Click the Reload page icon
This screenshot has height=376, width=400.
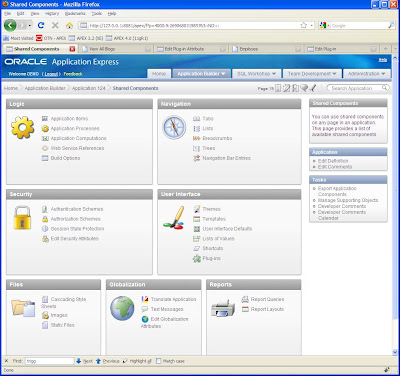(41, 25)
